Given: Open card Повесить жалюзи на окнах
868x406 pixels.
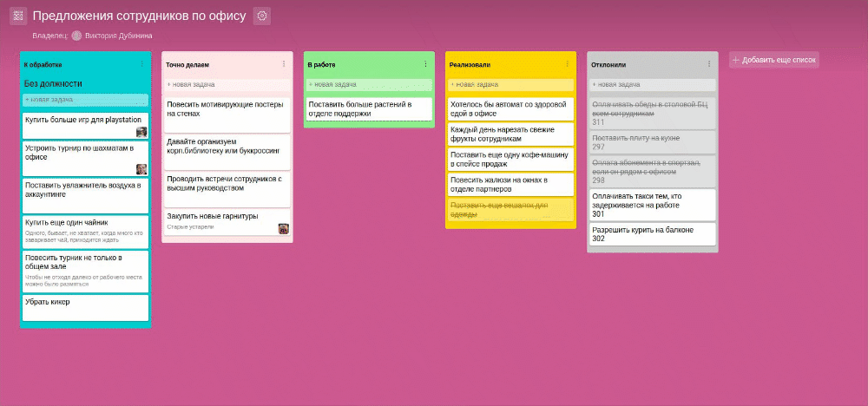Looking at the screenshot, I should [x=510, y=184].
